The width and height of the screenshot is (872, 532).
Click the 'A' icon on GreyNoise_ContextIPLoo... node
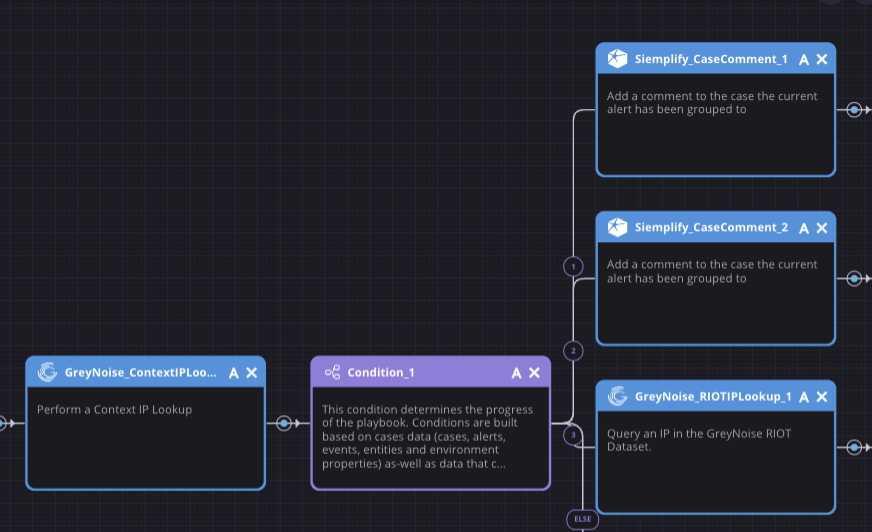point(234,373)
